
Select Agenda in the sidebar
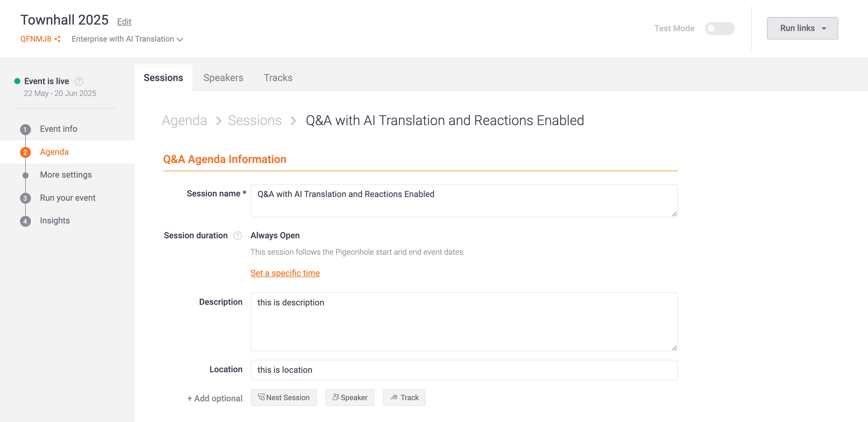click(x=54, y=152)
